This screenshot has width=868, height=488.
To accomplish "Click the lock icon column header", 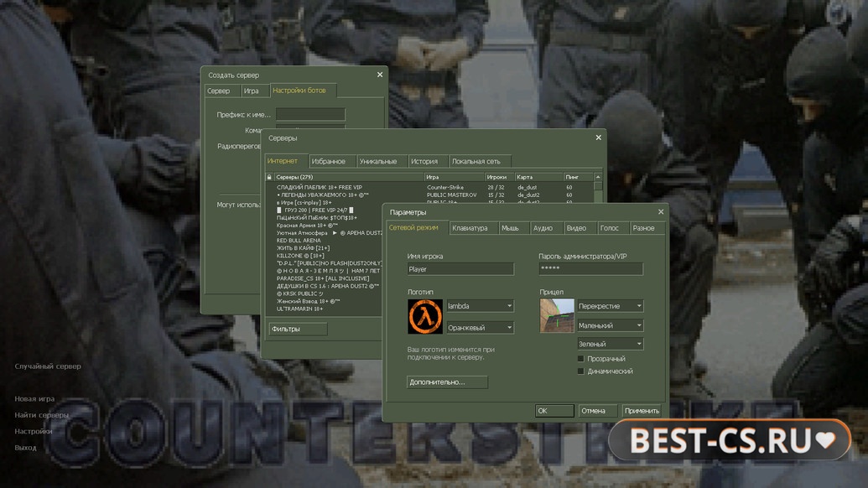I will tap(269, 177).
